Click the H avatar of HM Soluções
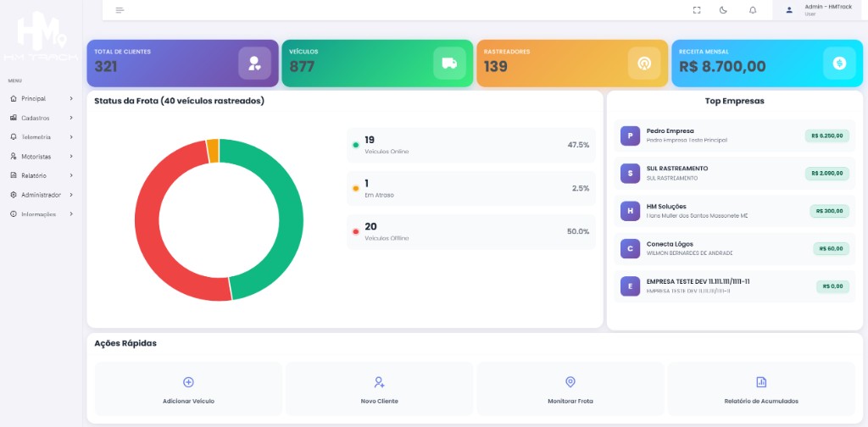Image resolution: width=868 pixels, height=427 pixels. (630, 211)
